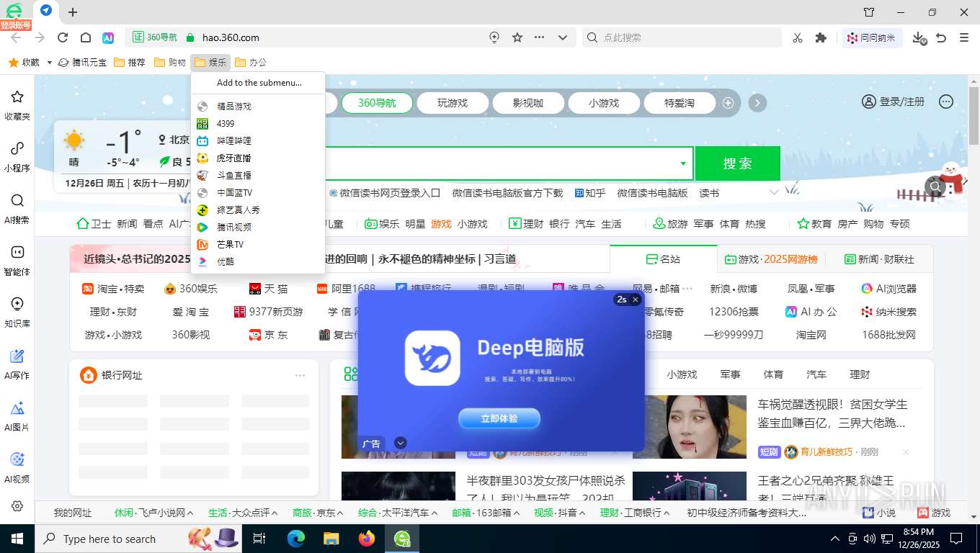This screenshot has width=980, height=553.
Task: Expand 银行网址 card three-dots menu
Action: (x=300, y=375)
